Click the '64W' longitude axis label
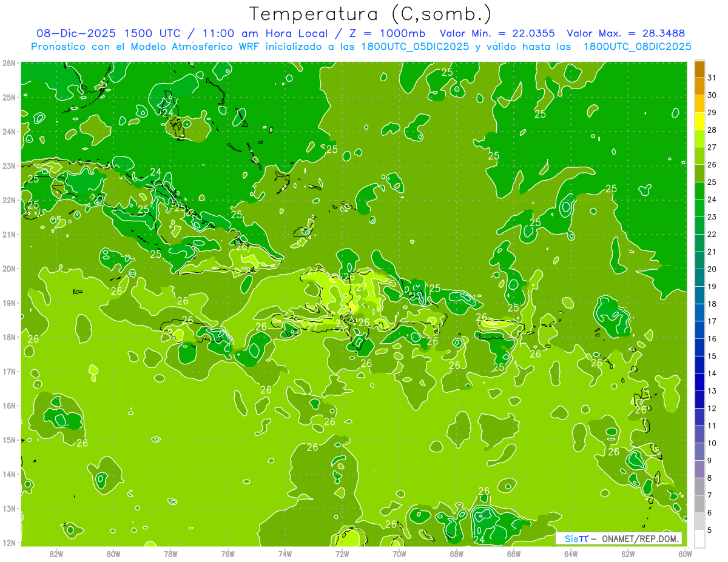 (x=571, y=554)
